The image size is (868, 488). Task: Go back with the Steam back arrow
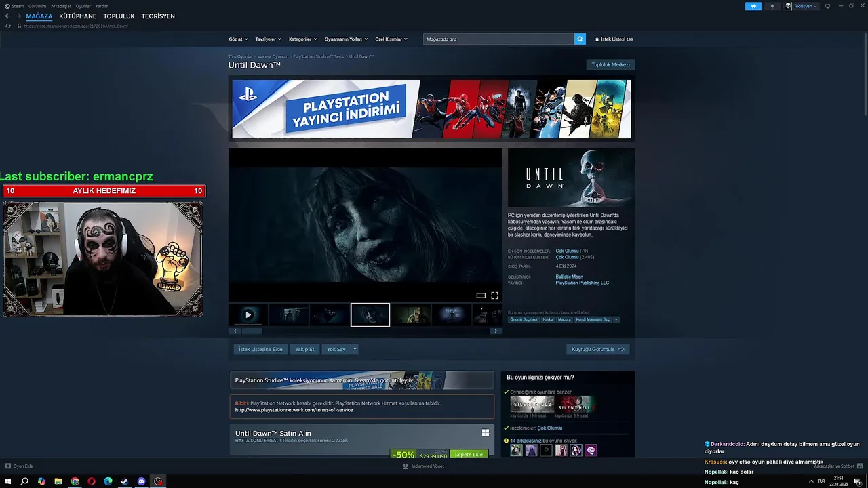7,16
